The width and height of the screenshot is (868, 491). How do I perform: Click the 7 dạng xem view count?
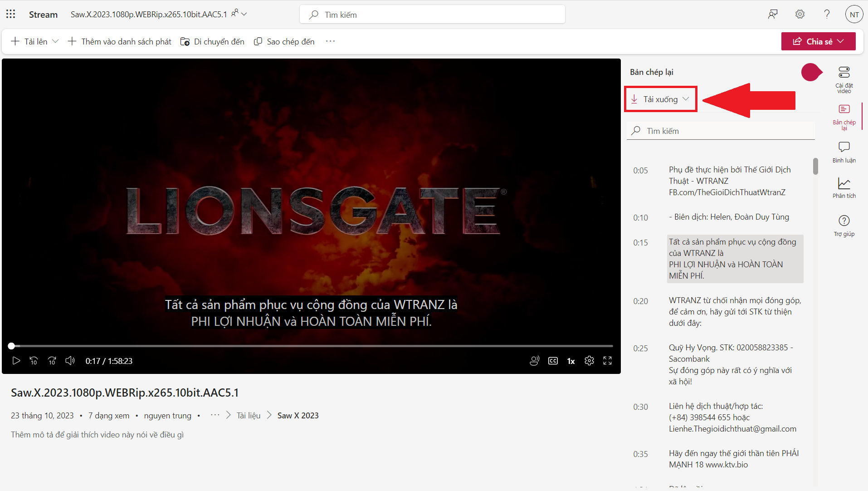point(109,416)
